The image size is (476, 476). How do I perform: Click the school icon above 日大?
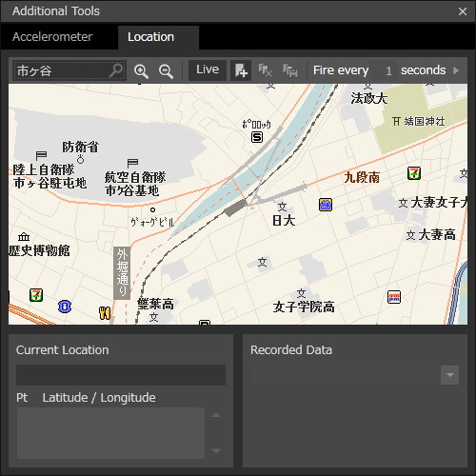[x=282, y=207]
